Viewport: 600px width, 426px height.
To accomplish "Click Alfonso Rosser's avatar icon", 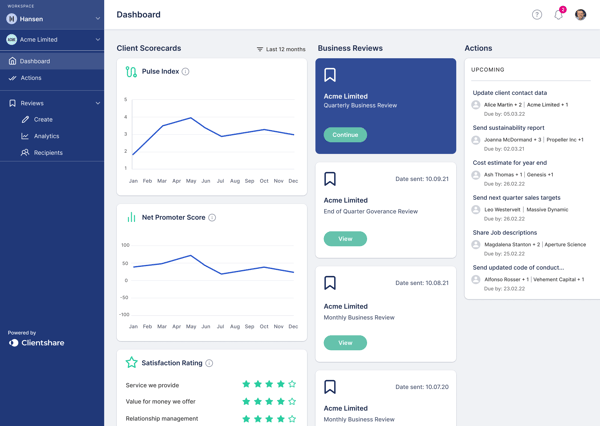I will pos(476,279).
